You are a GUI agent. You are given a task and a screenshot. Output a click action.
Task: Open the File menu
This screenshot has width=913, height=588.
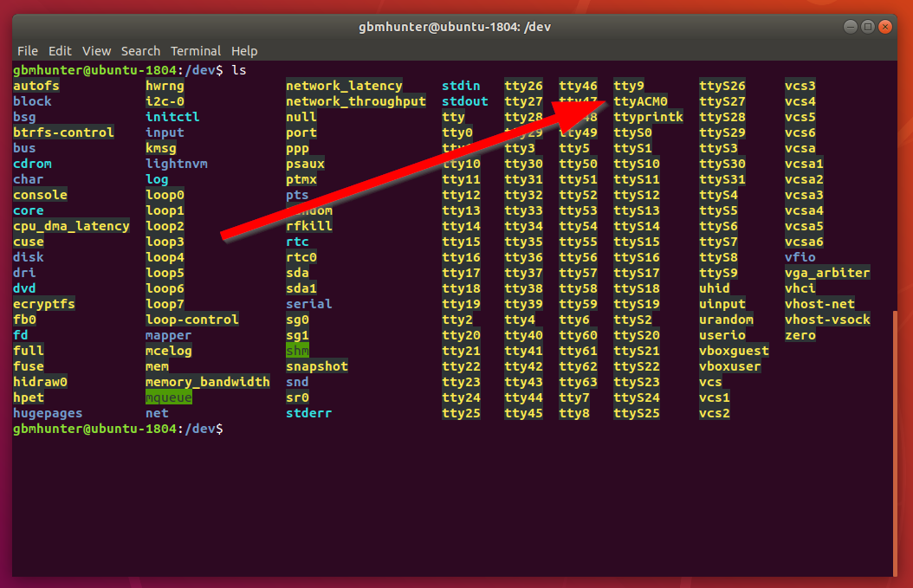[x=27, y=51]
